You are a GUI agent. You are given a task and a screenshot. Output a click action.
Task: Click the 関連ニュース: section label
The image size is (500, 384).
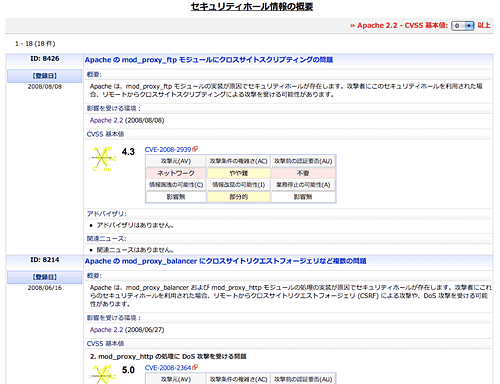tap(107, 239)
